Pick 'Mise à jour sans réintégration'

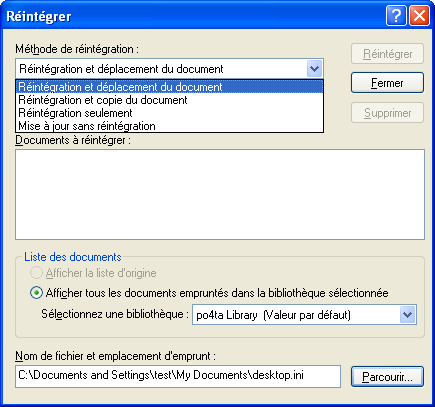click(x=169, y=126)
